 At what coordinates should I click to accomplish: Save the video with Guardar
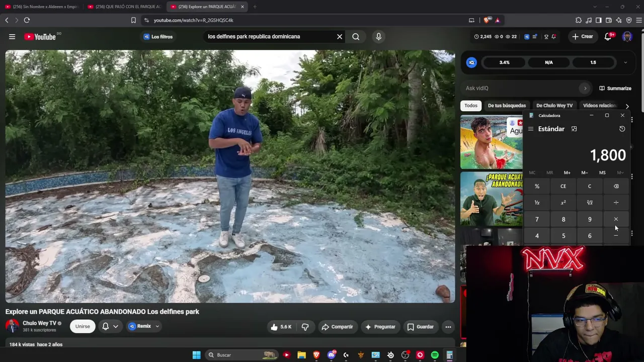pos(420,327)
